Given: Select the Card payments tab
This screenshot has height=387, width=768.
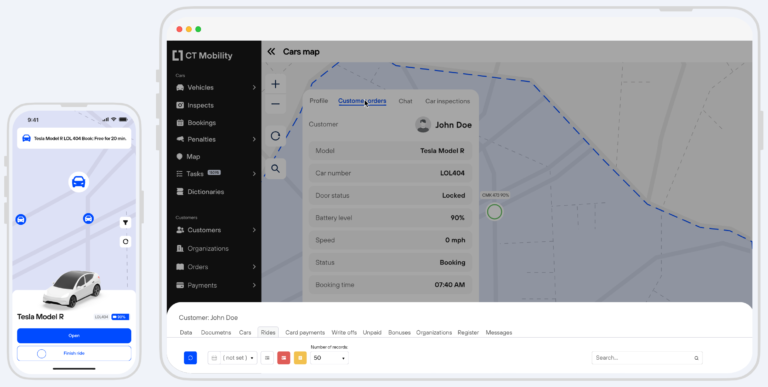Looking at the screenshot, I should click(x=305, y=333).
